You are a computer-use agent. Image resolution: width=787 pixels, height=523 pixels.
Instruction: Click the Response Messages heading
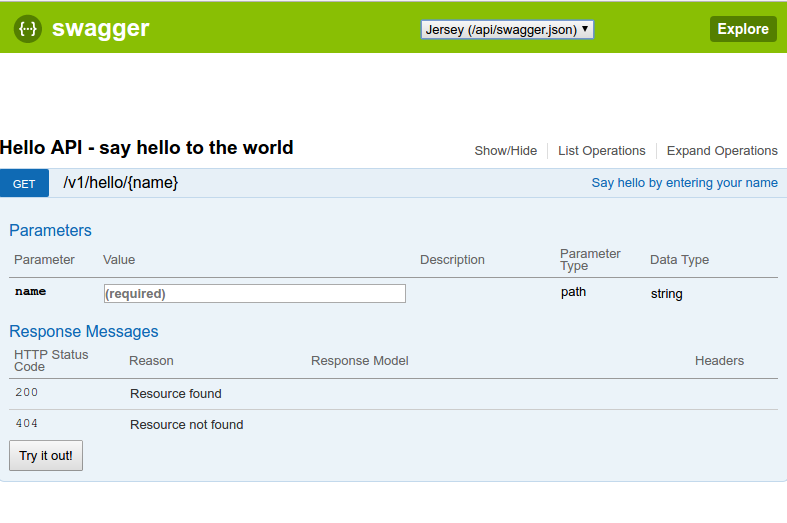[84, 331]
